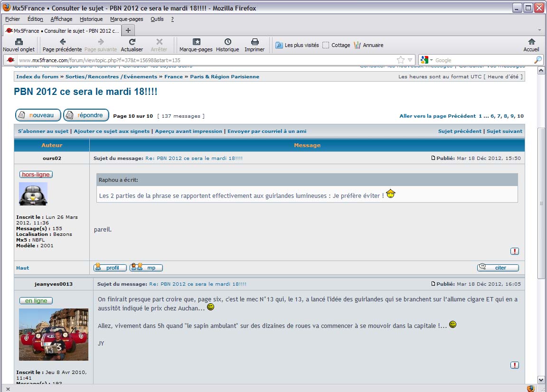547x392 pixels.
Task: Expand the address bar history dropdown arrow
Action: 410,60
